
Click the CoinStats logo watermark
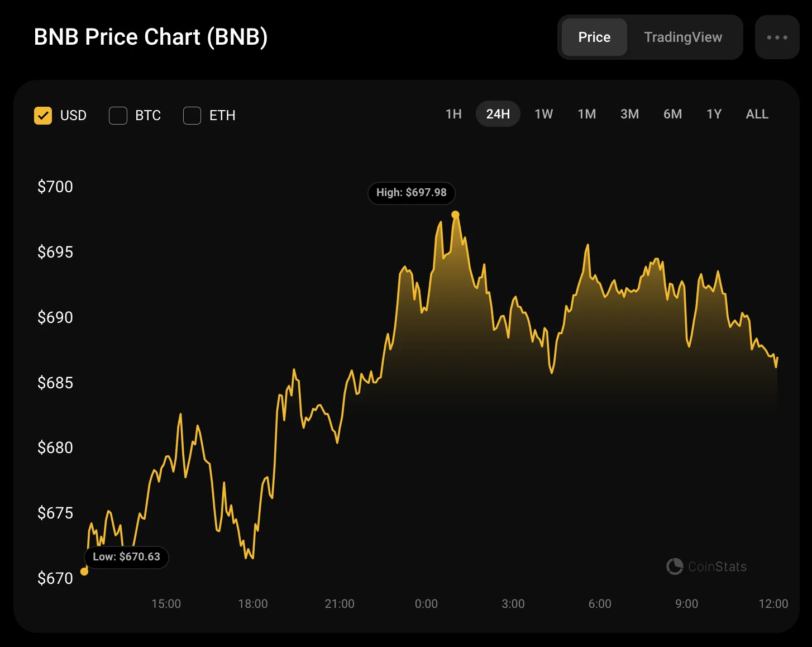coord(706,567)
